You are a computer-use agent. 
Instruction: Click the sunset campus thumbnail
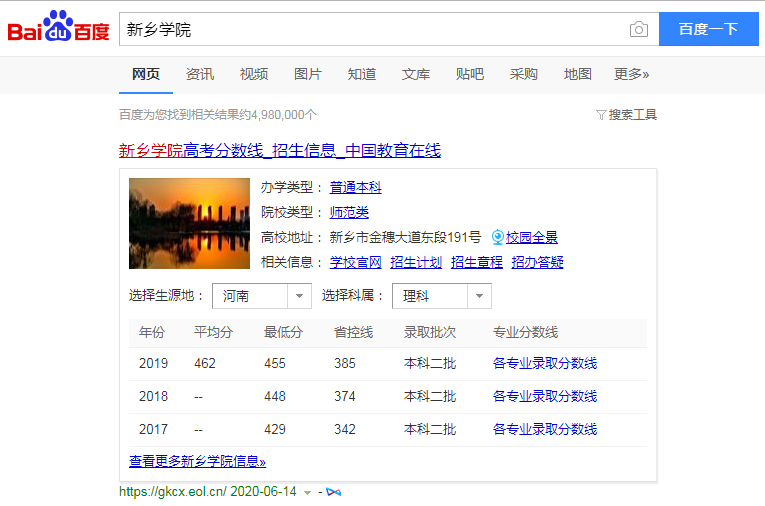[x=189, y=223]
